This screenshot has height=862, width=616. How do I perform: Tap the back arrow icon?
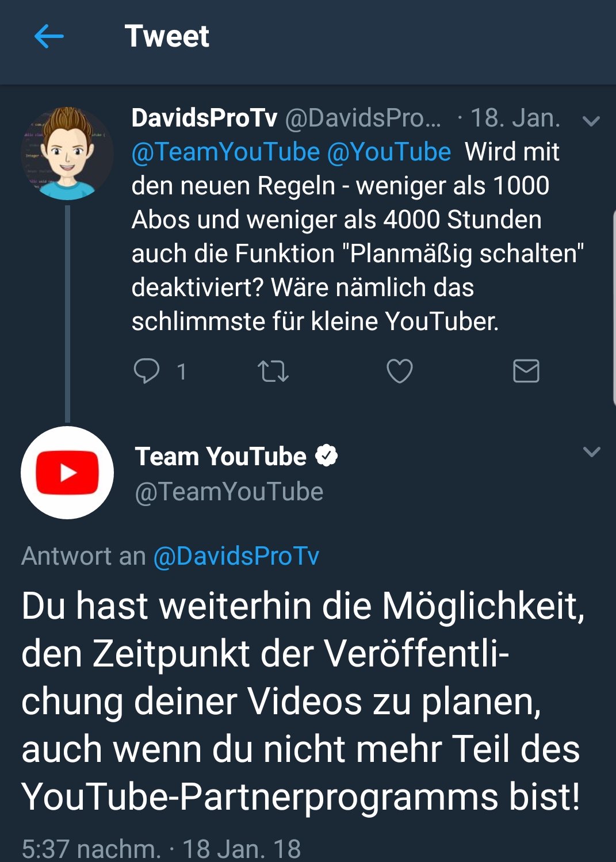pyautogui.click(x=49, y=37)
